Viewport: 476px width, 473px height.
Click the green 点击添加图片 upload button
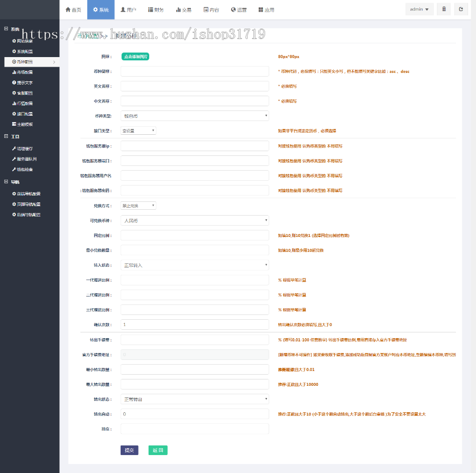135,57
